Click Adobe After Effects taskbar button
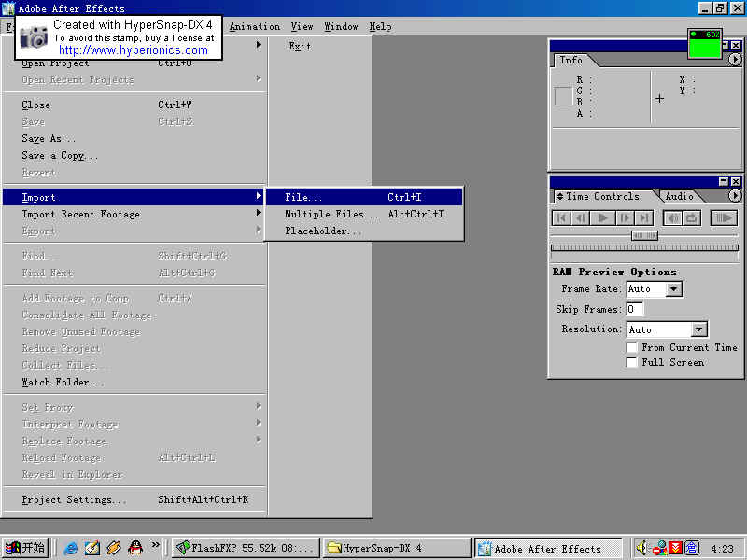Viewport: 747px width, 560px height. pos(548,549)
